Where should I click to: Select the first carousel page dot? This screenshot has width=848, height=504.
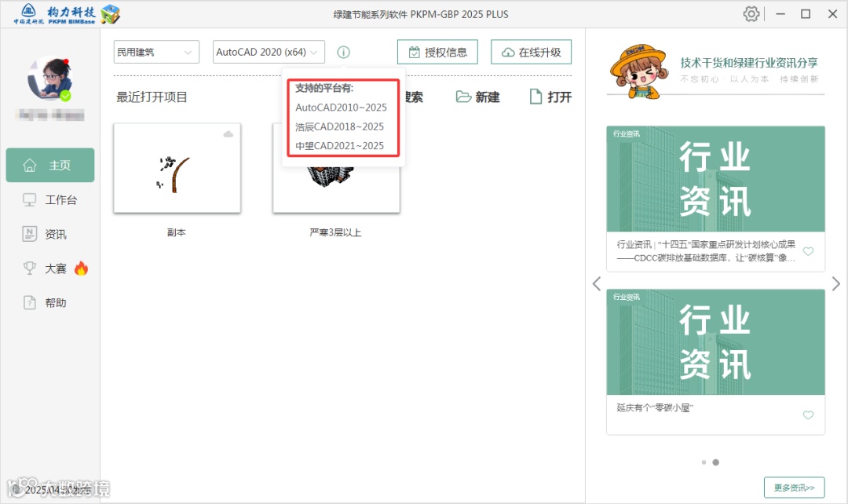[704, 462]
